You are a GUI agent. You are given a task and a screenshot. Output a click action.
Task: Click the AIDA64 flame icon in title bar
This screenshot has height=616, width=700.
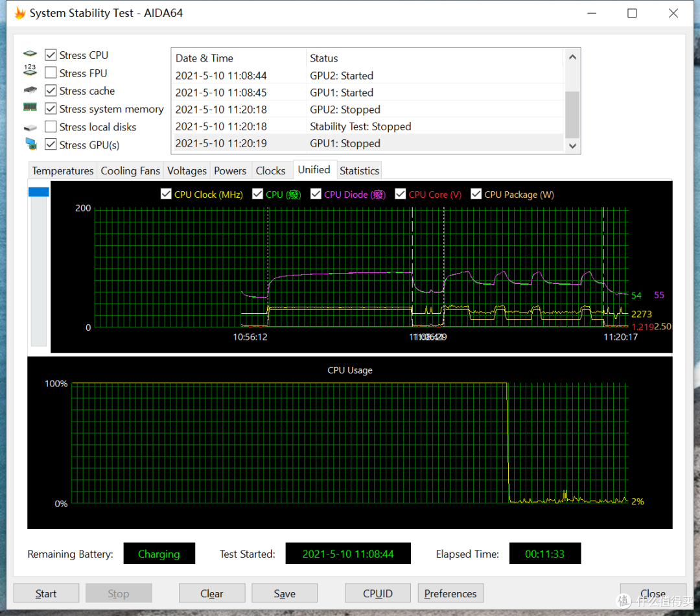(19, 13)
